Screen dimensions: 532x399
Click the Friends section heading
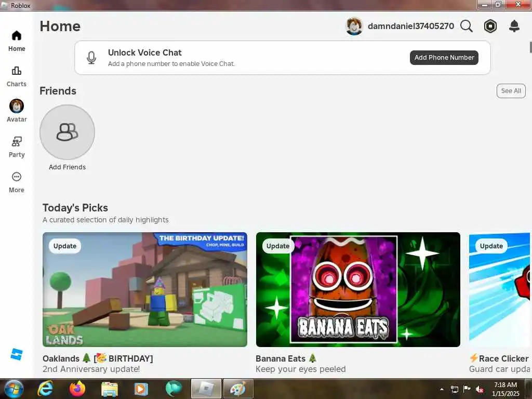tap(58, 91)
